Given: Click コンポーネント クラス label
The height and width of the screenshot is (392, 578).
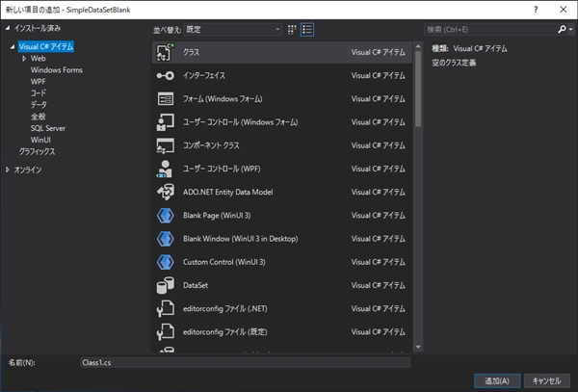Looking at the screenshot, I should click(211, 145).
